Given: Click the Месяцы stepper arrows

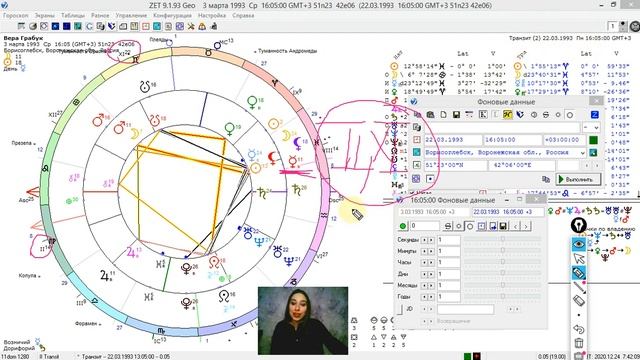Looking at the screenshot, I should 427,285.
